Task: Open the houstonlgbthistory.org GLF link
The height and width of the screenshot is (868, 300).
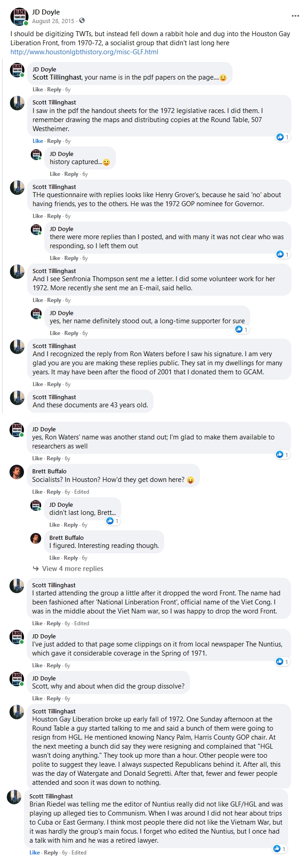Action: pyautogui.click(x=84, y=52)
